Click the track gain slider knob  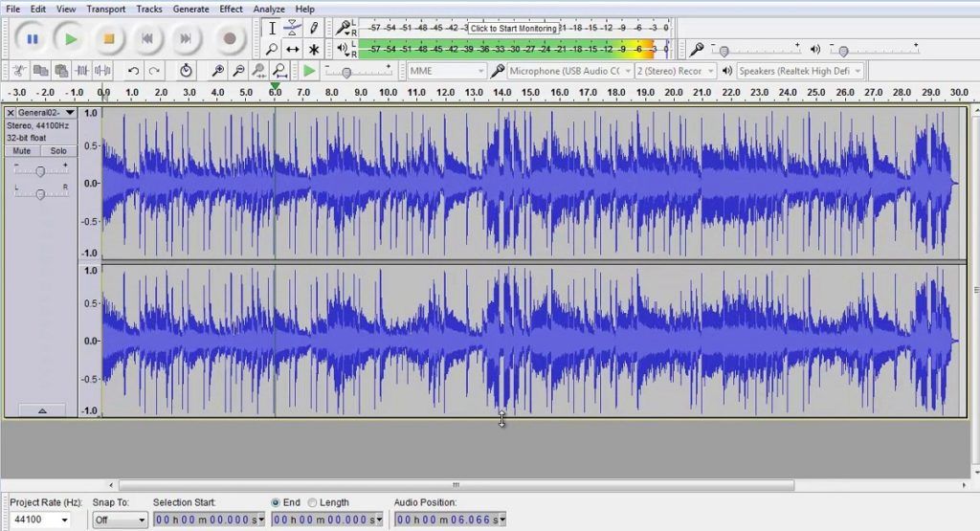[x=39, y=171]
